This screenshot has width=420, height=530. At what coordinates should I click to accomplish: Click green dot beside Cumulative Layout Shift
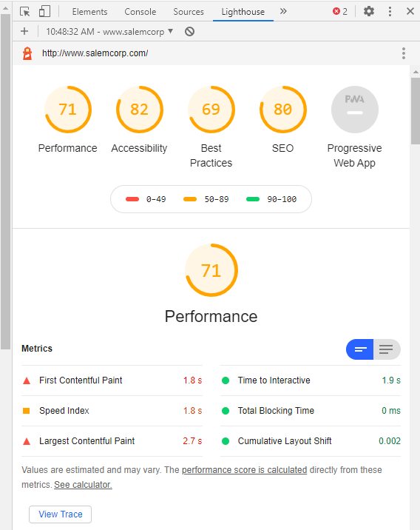tap(226, 441)
